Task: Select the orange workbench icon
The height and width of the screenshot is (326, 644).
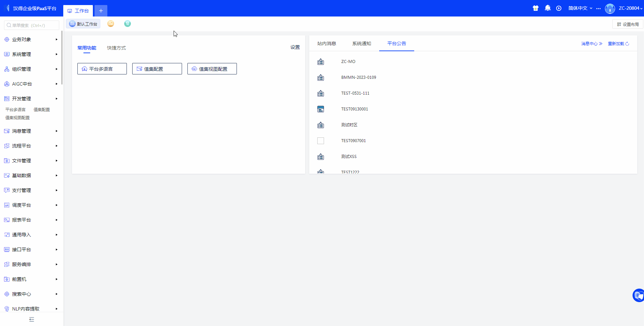Action: (x=111, y=24)
